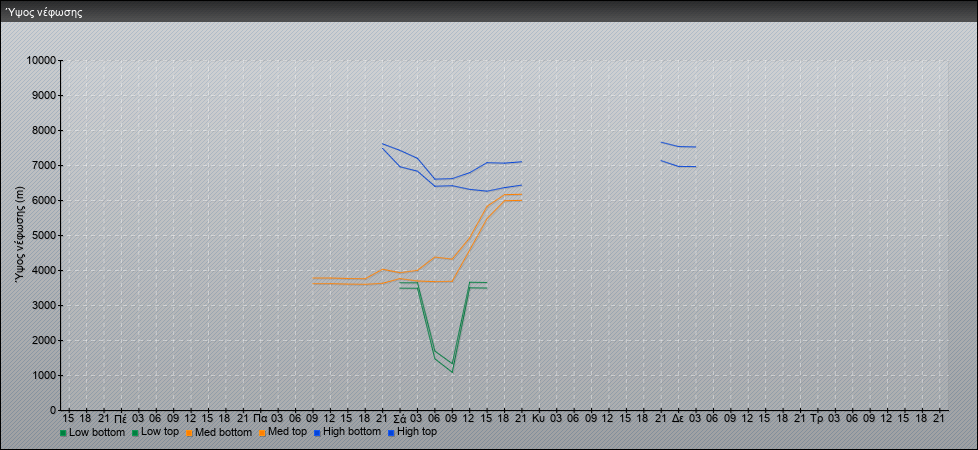978x450 pixels.
Task: Click the orange swatch beside Med top
Action: [x=261, y=433]
